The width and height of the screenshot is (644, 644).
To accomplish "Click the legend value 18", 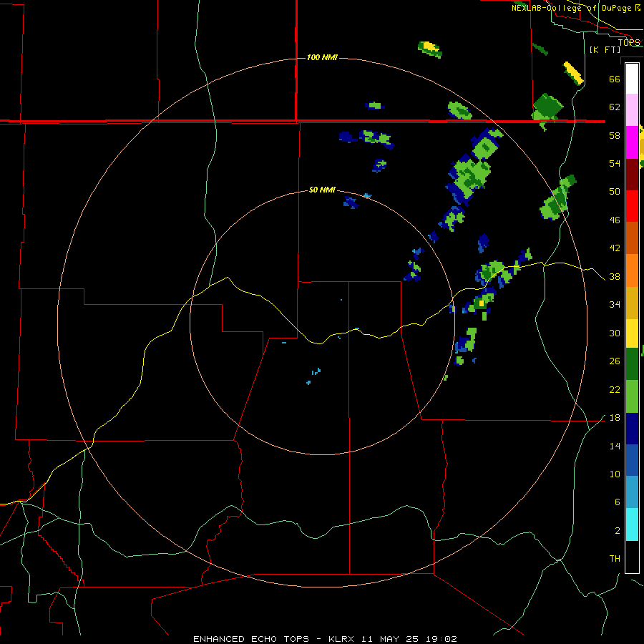I will click(x=615, y=418).
